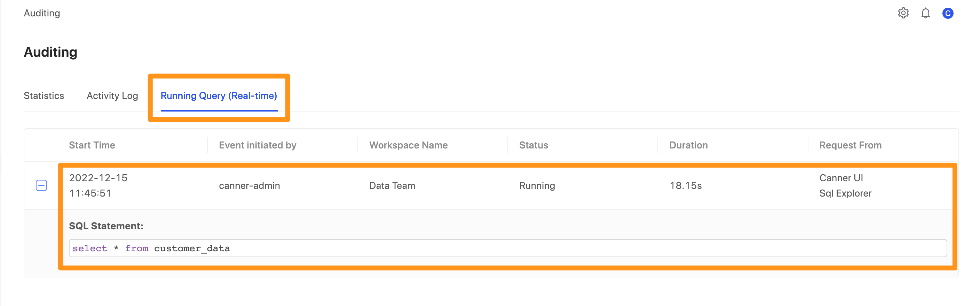Open the user avatar menu
980x306 pixels.
[x=947, y=13]
